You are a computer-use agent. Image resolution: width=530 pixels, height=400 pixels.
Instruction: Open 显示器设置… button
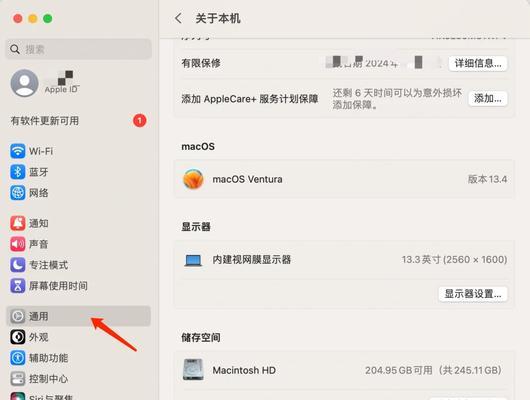pos(473,294)
